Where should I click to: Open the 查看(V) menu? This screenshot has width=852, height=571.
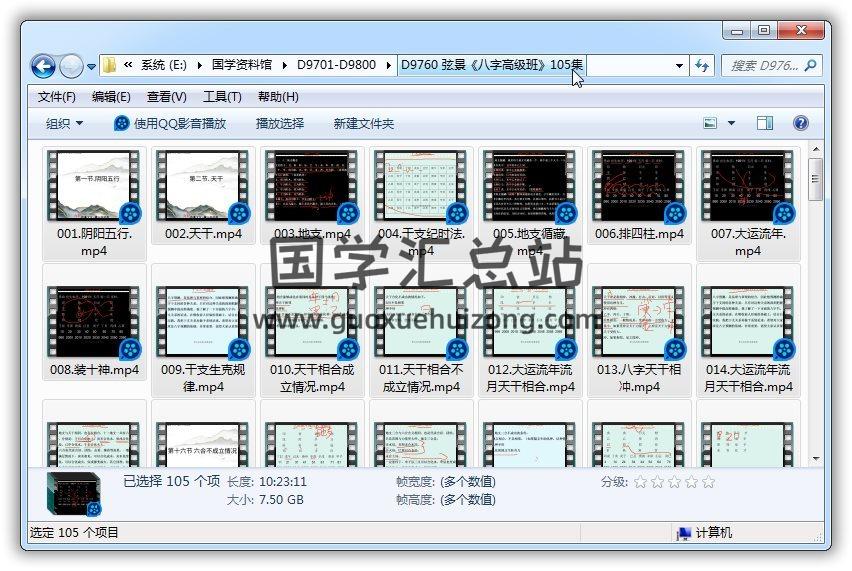click(167, 97)
